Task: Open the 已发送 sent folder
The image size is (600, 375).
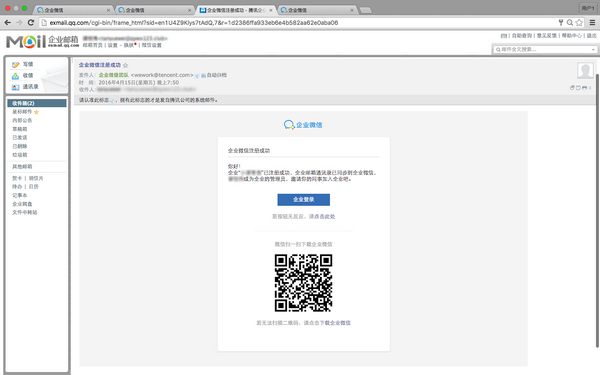Action: coord(20,138)
